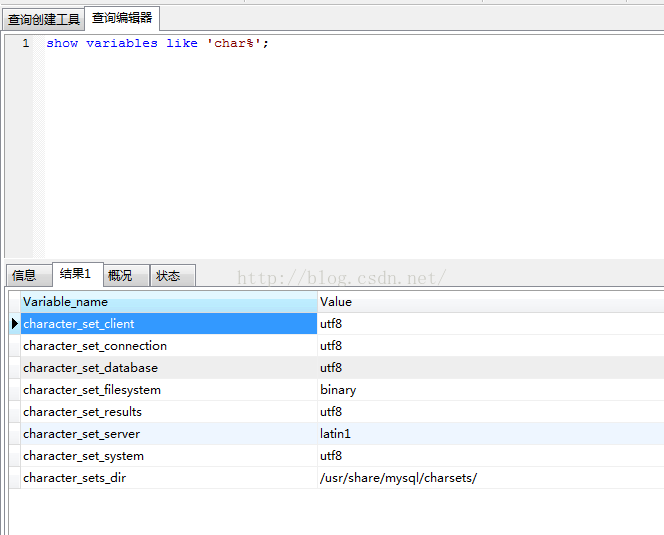Click utf8 value of character_set_system
664x535 pixels.
pyautogui.click(x=490, y=456)
